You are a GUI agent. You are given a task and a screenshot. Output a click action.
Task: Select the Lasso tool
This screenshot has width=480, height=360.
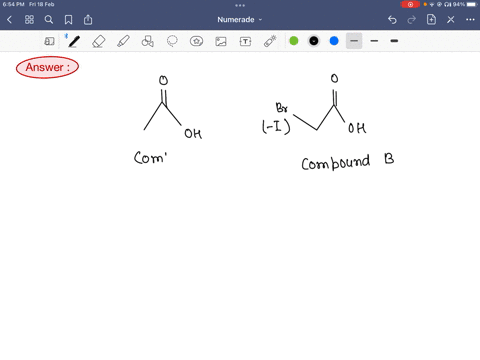coord(172,41)
